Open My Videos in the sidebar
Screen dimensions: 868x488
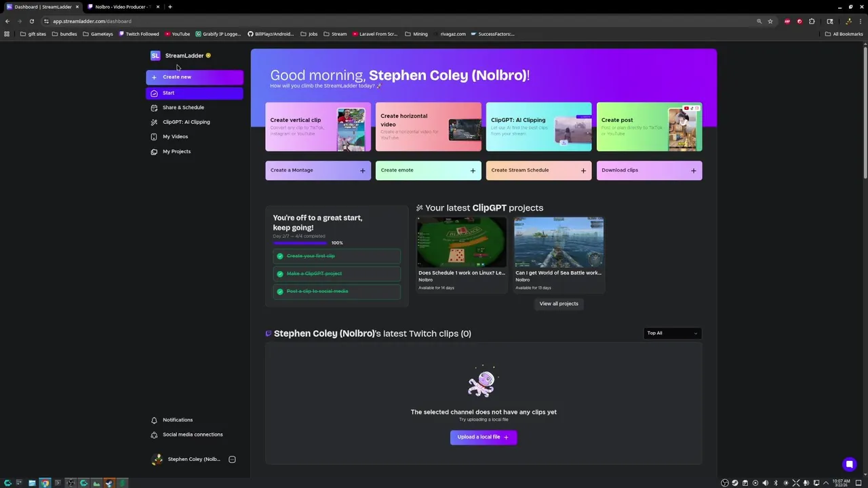pyautogui.click(x=195, y=137)
